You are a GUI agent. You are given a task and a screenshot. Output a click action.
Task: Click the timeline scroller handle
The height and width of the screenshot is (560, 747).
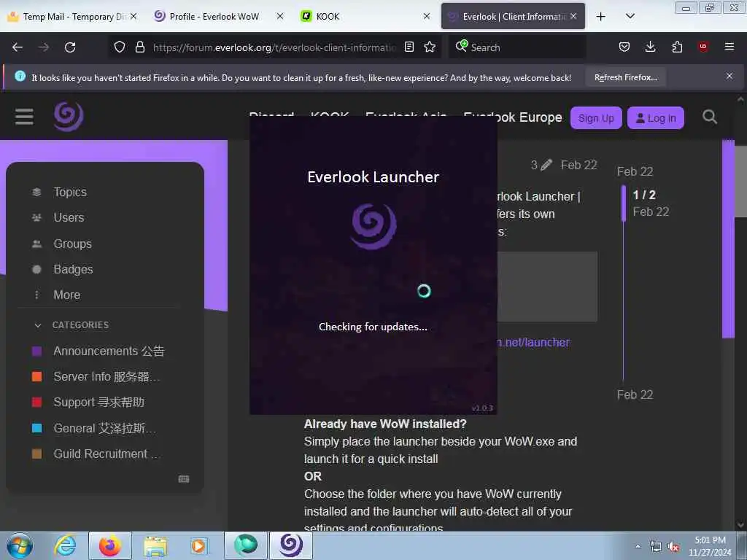coord(624,203)
